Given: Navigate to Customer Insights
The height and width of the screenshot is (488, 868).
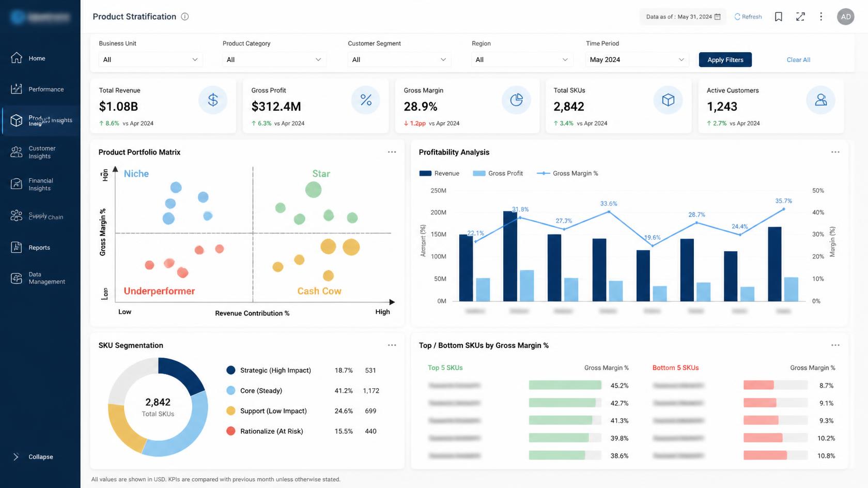Looking at the screenshot, I should 41,152.
